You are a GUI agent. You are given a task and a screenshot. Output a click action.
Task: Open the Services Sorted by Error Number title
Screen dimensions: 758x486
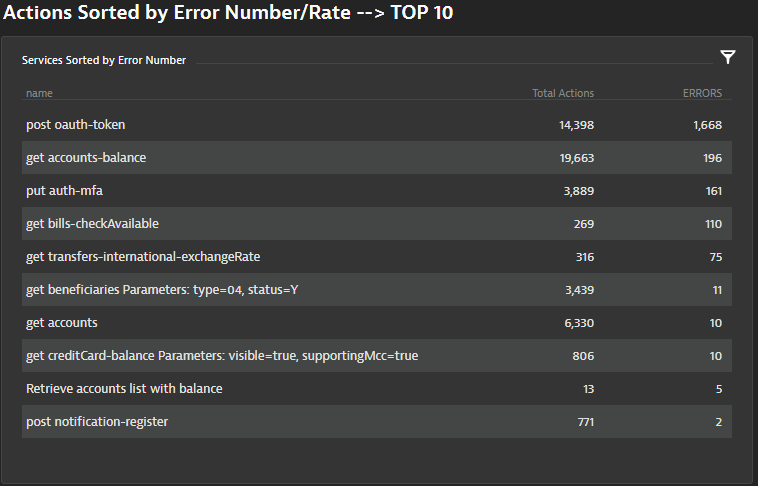[104, 60]
